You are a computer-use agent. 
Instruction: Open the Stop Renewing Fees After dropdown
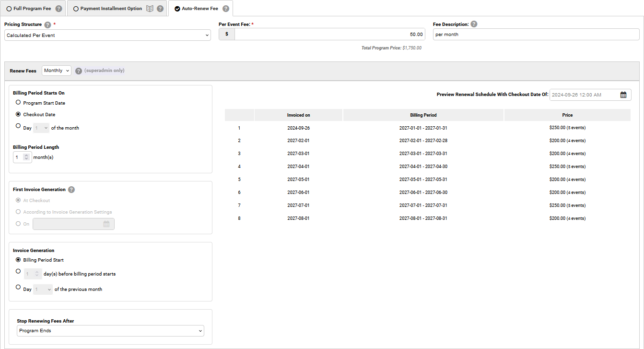point(110,331)
